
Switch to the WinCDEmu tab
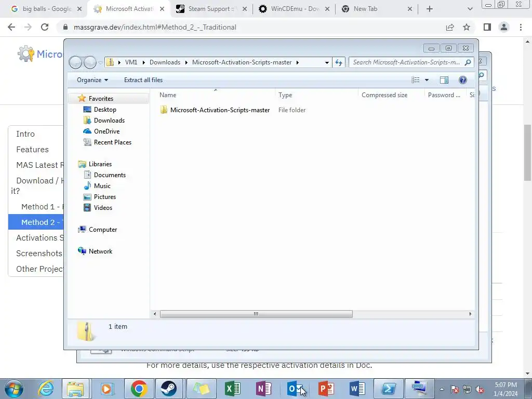point(295,9)
